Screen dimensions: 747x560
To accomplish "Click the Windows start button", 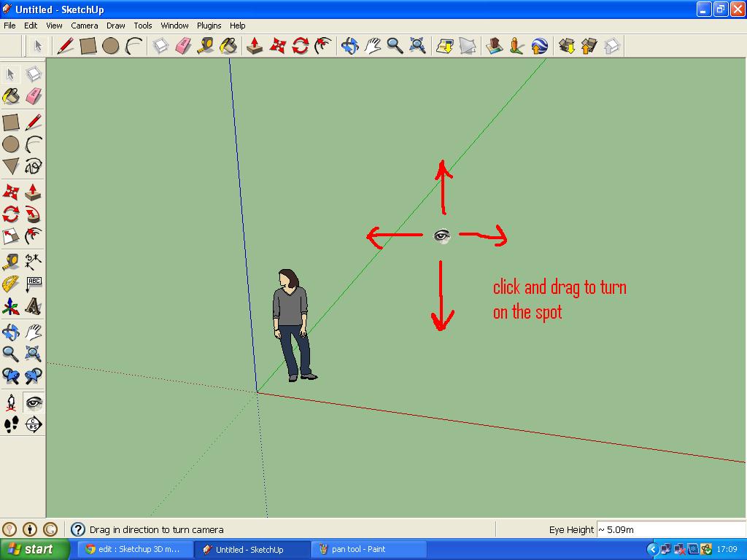I will pyautogui.click(x=34, y=550).
